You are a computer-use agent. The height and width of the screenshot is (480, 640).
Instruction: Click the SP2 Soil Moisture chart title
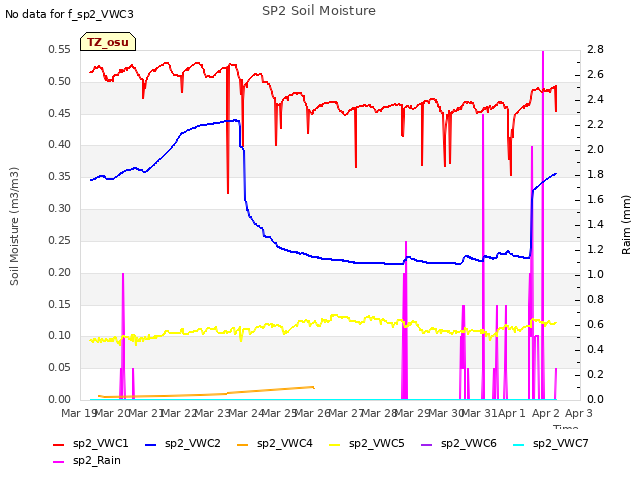point(319,11)
